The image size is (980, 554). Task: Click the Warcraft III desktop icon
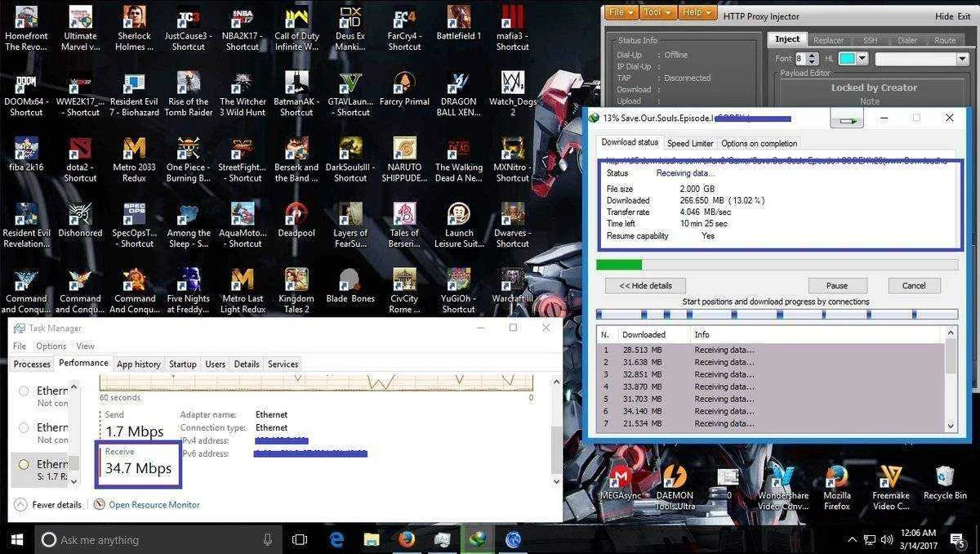(512, 286)
